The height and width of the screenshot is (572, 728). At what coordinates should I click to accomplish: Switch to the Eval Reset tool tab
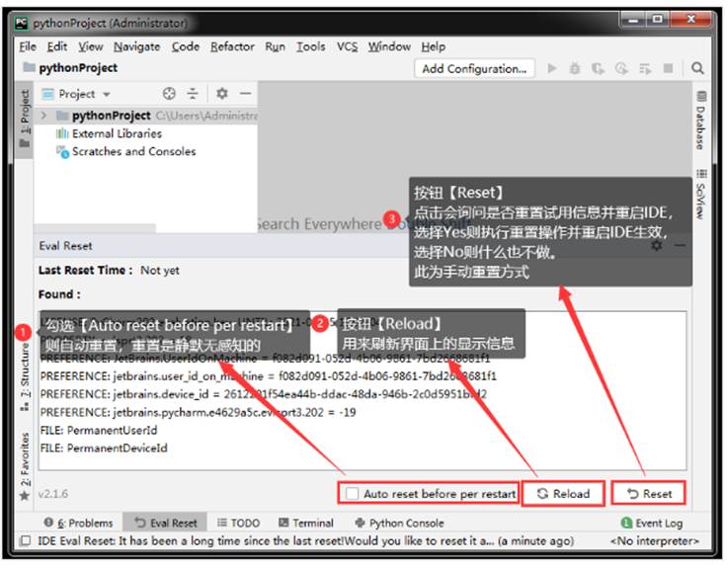pyautogui.click(x=166, y=523)
